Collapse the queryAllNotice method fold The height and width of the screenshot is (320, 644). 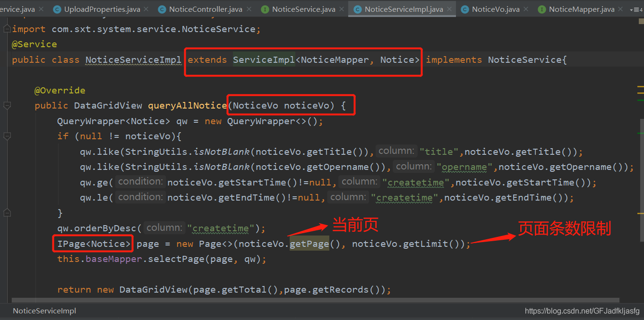click(x=7, y=106)
